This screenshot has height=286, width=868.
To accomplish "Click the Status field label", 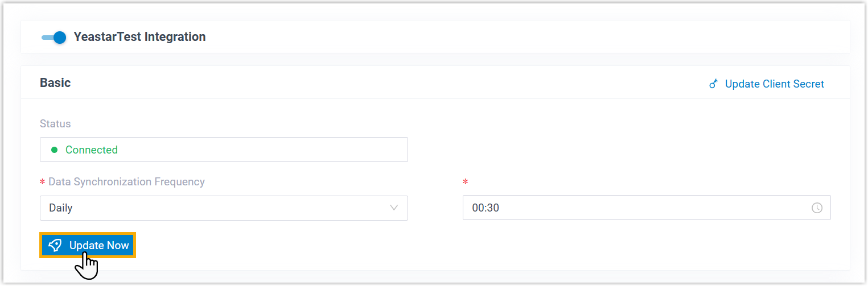I will (55, 123).
